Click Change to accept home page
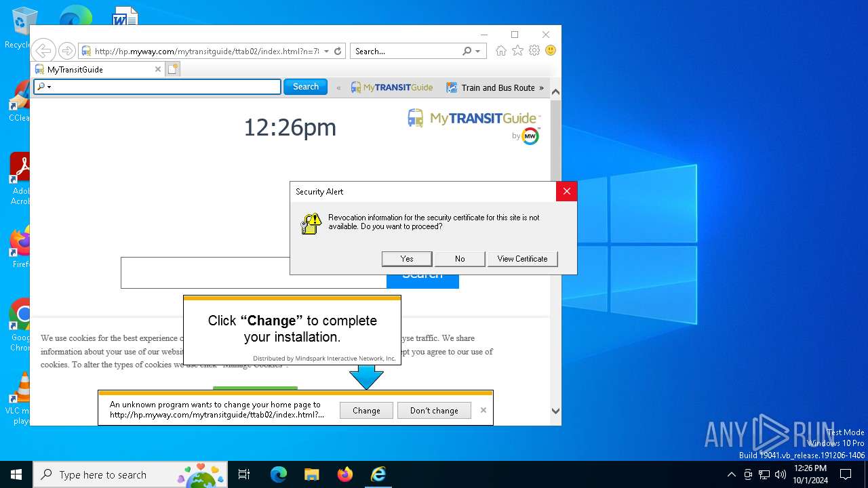Viewport: 868px width, 488px height. click(366, 411)
